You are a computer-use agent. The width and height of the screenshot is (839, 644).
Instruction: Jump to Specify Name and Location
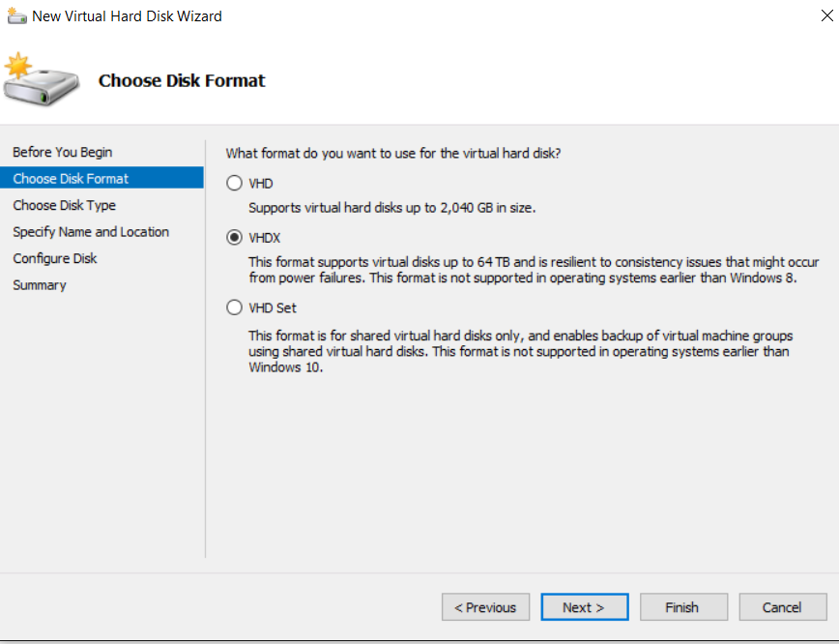(91, 232)
